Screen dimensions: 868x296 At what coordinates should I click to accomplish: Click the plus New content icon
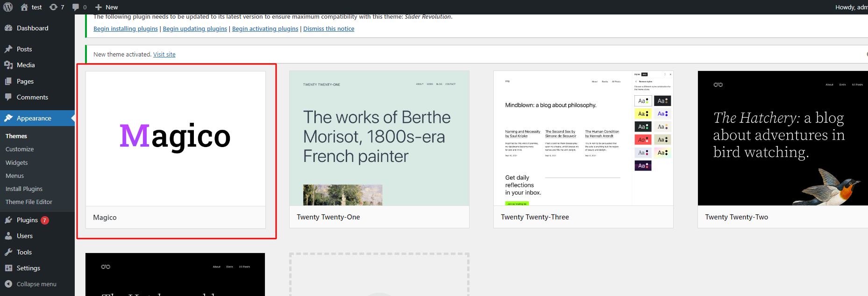pos(98,7)
